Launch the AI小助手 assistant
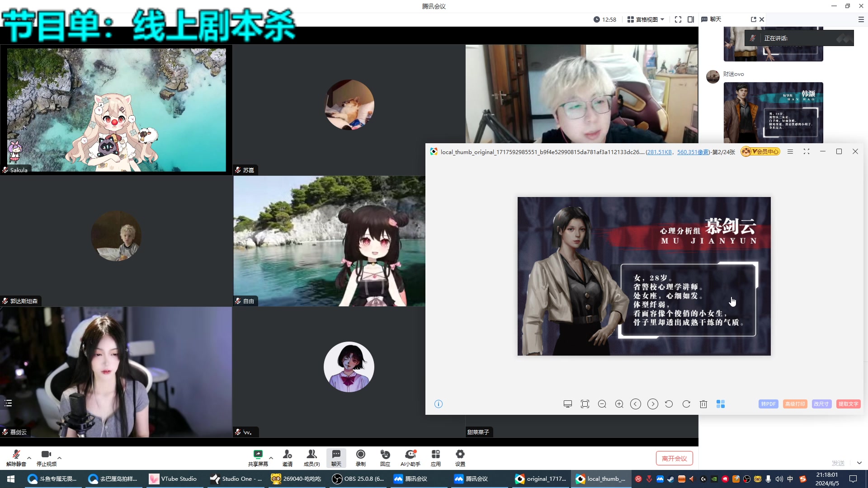The height and width of the screenshot is (488, 868). click(x=410, y=458)
